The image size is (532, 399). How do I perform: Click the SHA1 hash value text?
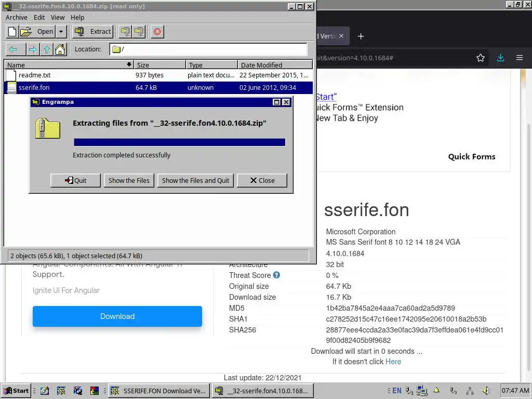coord(406,319)
